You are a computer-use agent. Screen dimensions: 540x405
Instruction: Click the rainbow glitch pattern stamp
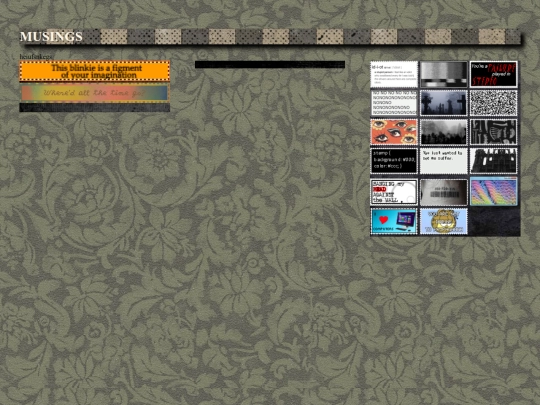coord(494,192)
